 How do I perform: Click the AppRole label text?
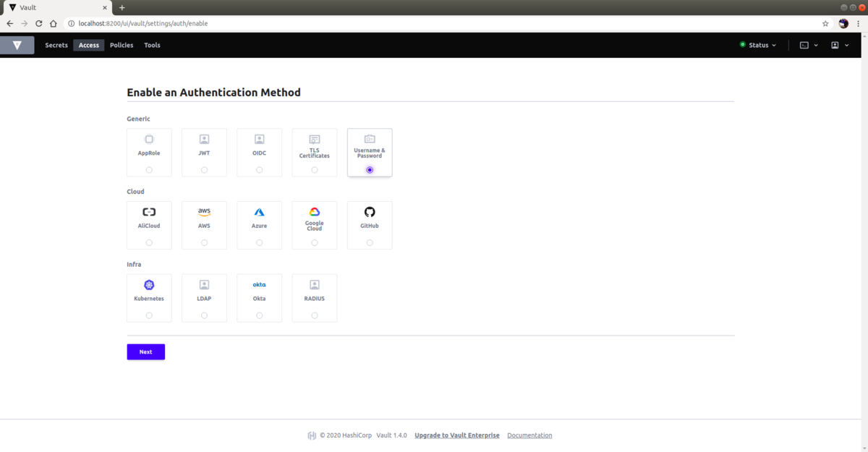[149, 153]
